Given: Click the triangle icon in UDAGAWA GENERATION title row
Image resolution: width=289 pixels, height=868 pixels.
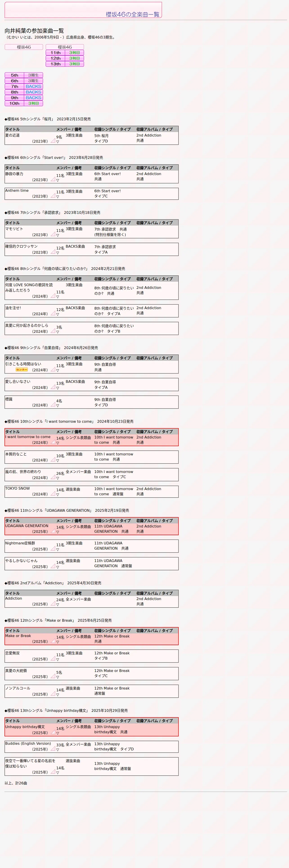Looking at the screenshot, I should 53,531.
